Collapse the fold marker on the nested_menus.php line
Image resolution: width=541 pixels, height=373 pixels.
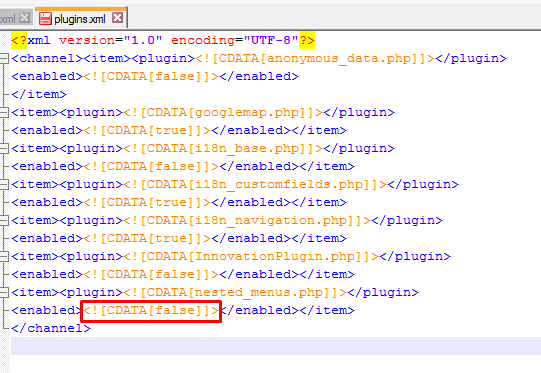[x=3, y=292]
